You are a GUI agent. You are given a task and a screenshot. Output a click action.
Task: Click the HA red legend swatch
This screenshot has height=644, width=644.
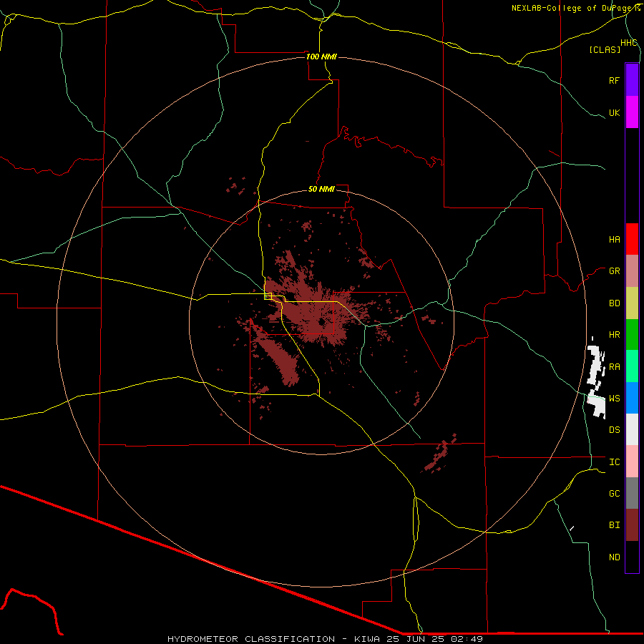point(632,239)
